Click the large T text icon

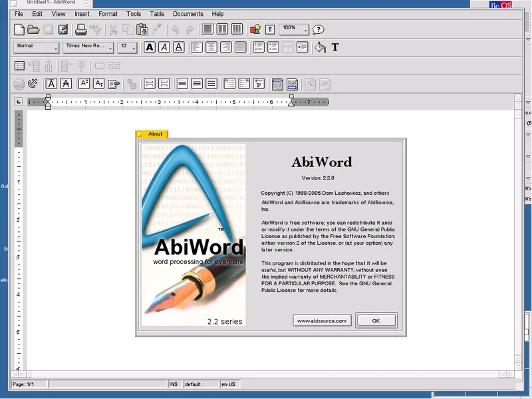click(x=335, y=47)
